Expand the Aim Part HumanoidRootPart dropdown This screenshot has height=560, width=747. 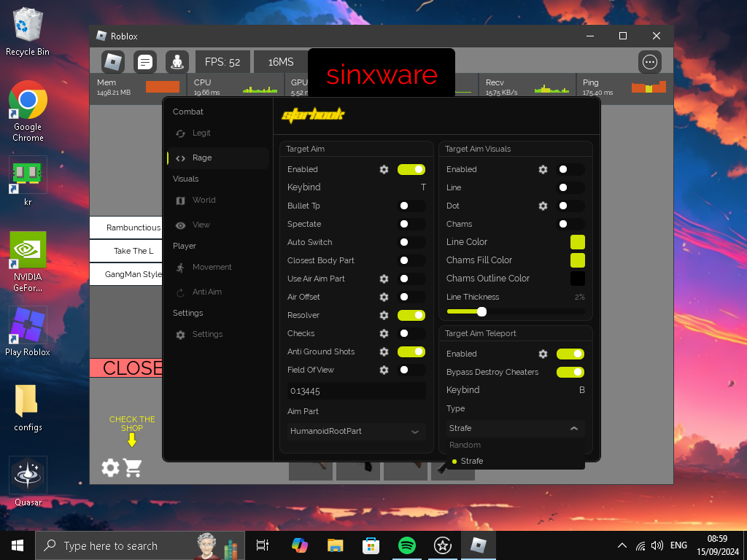[356, 432]
